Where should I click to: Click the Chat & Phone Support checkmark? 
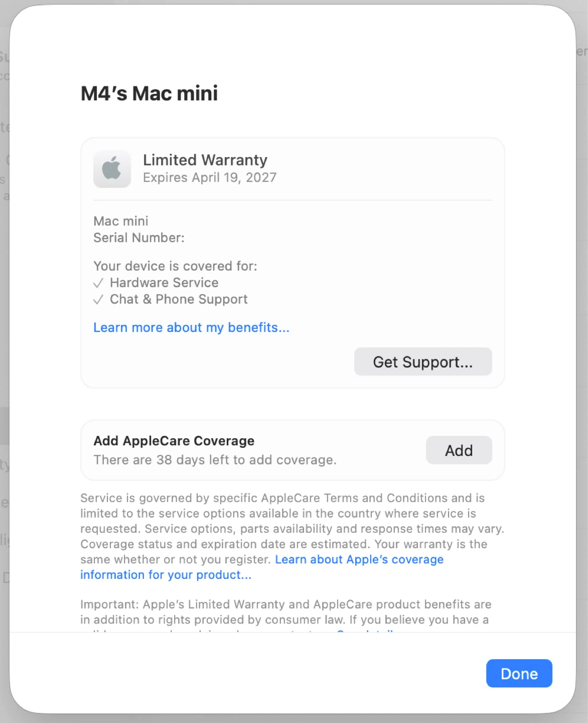point(98,300)
